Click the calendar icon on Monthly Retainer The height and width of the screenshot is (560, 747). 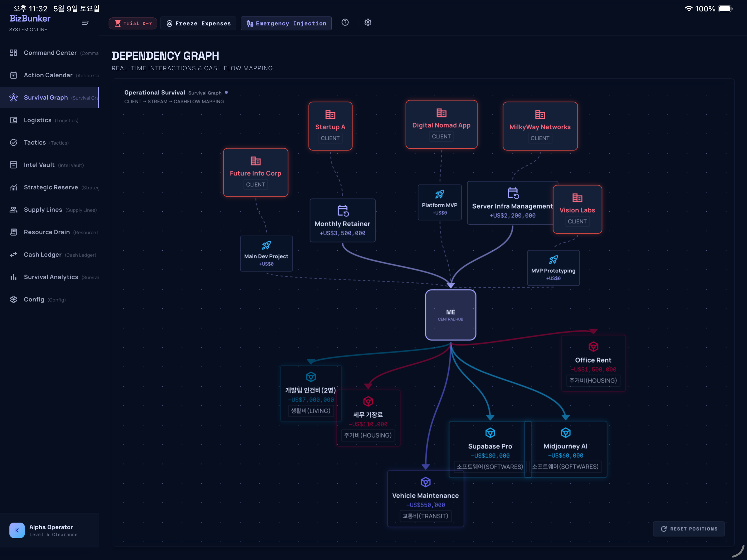(343, 211)
